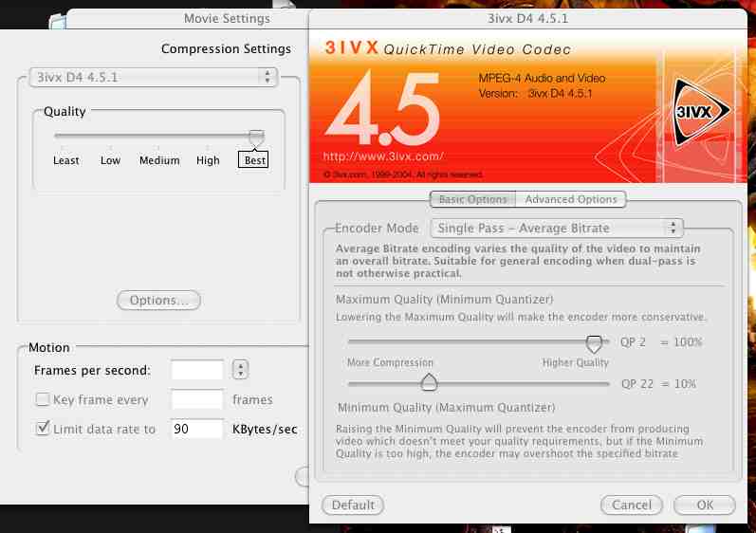Click the Low quality label
The width and height of the screenshot is (756, 533).
pyautogui.click(x=110, y=160)
